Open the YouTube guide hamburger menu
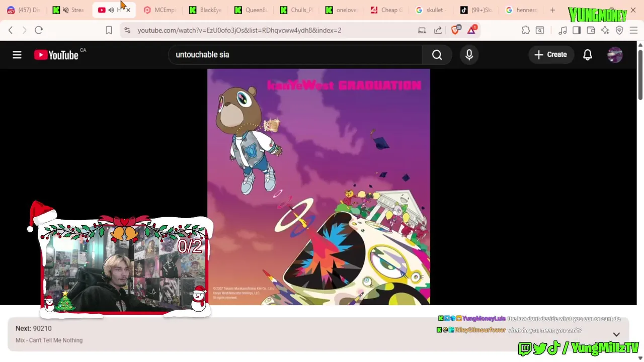The height and width of the screenshot is (362, 644). [17, 55]
